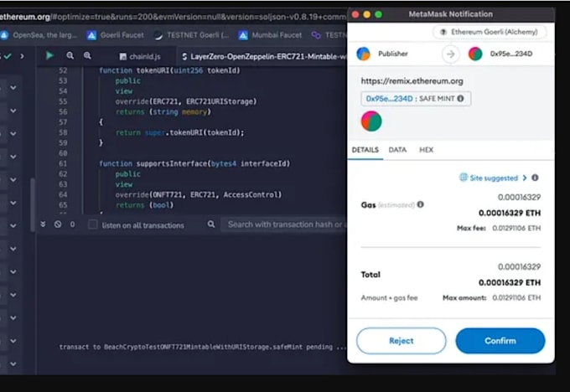Click the Max fee 0.01291106 ETH value
The height and width of the screenshot is (392, 570).
pyautogui.click(x=516, y=228)
